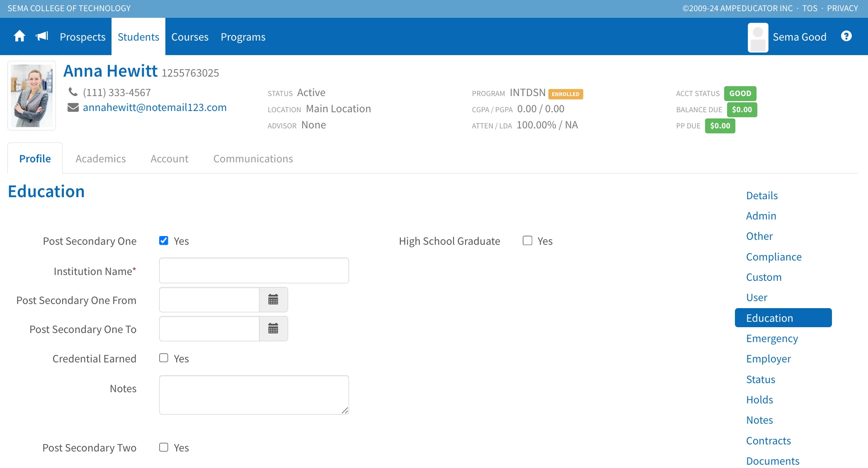The height and width of the screenshot is (468, 868).
Task: Click the ENROLLED program badge
Action: (565, 94)
